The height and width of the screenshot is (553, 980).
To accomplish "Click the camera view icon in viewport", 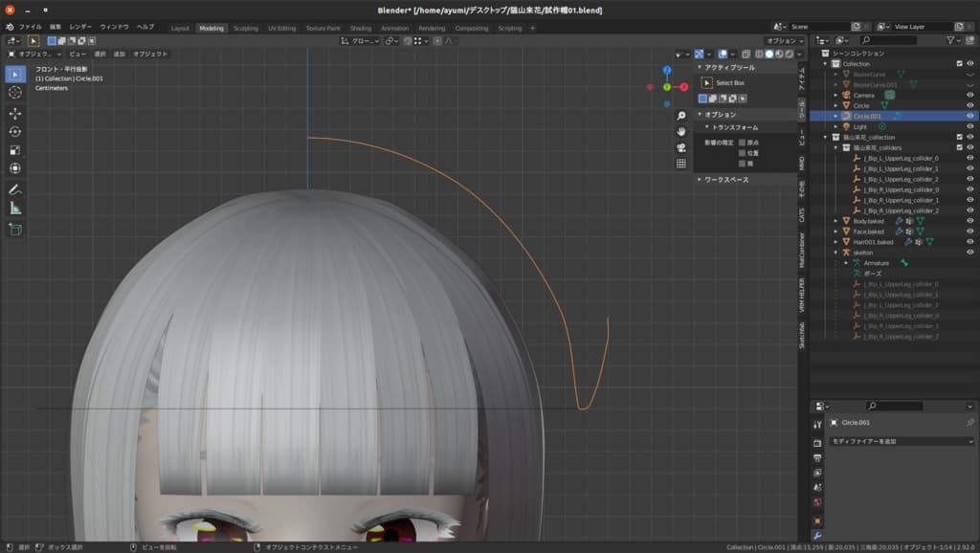I will 681,147.
